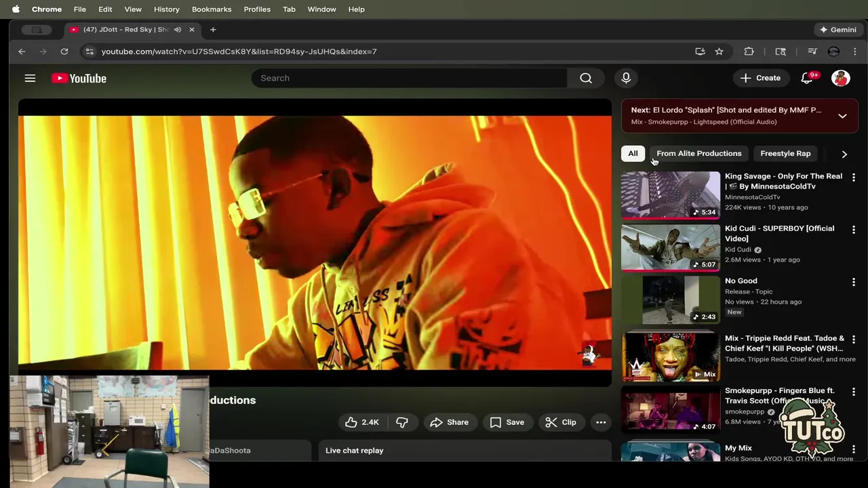Open Trippie Redd I Kill People mix thumbnail

671,357
